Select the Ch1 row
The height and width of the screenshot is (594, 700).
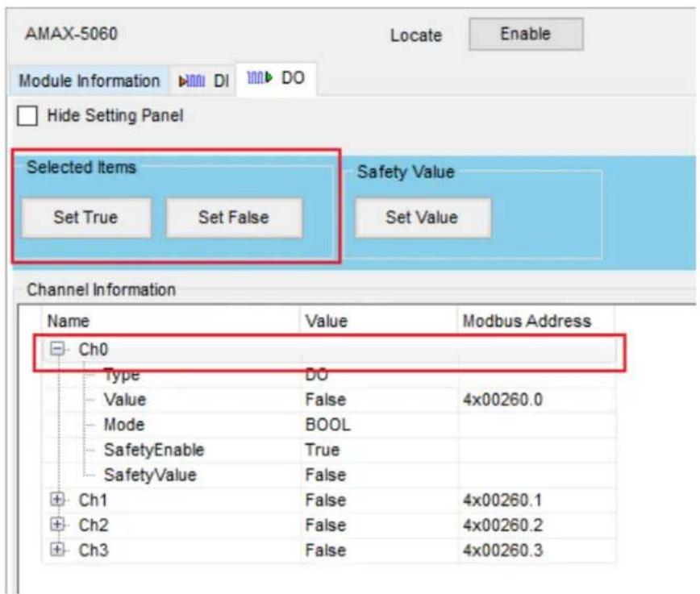[x=329, y=500]
